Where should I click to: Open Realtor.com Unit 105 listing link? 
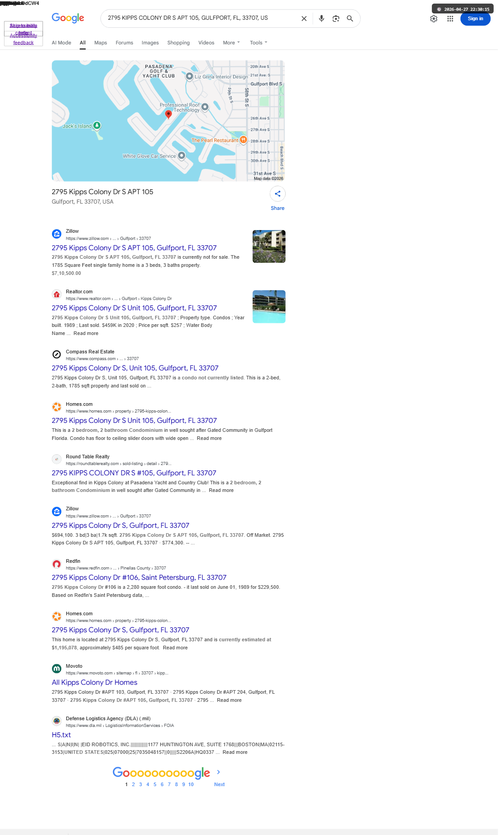point(134,308)
